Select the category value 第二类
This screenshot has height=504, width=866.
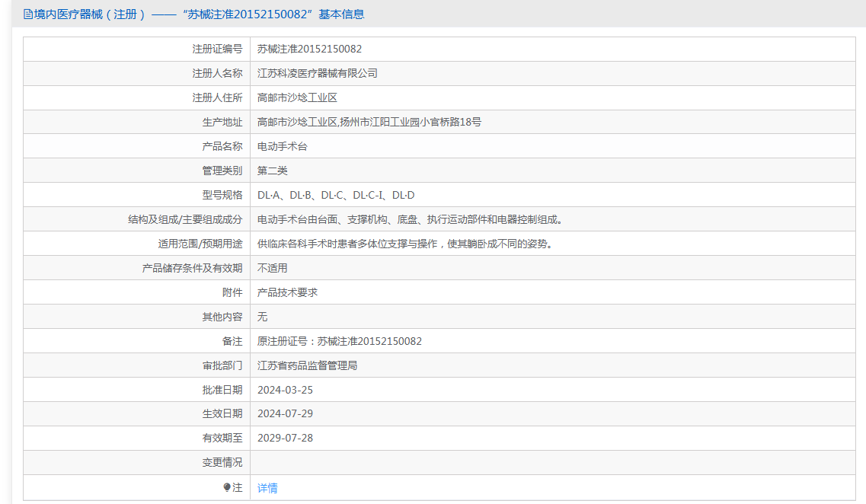point(272,171)
